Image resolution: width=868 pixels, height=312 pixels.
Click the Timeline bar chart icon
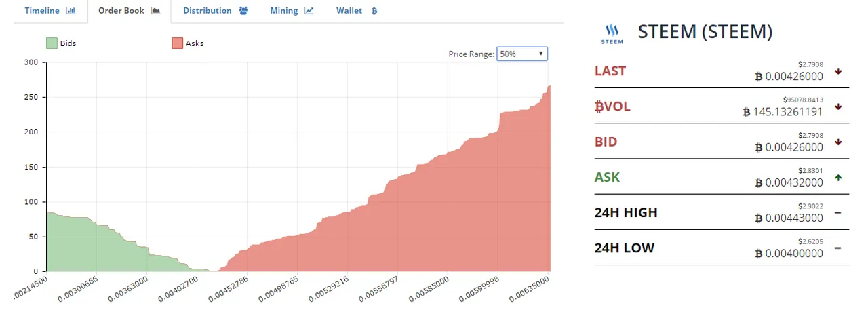tap(71, 11)
